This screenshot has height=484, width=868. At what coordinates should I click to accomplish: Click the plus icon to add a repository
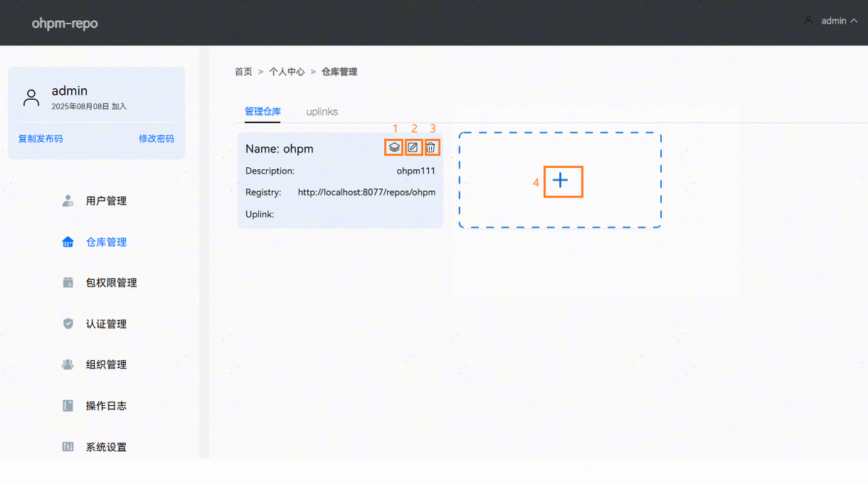tap(561, 181)
